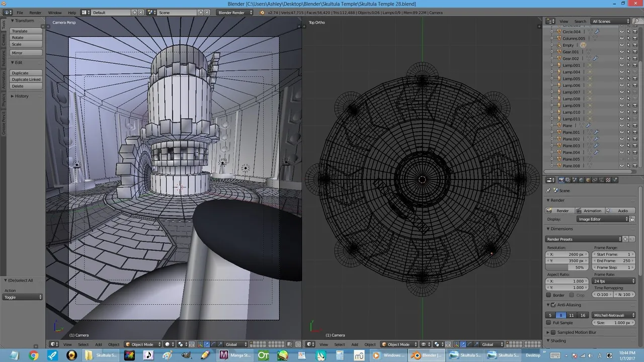Click the viewport shading sphere icon in left viewport
Screen dimensions: 644x362
(168, 344)
